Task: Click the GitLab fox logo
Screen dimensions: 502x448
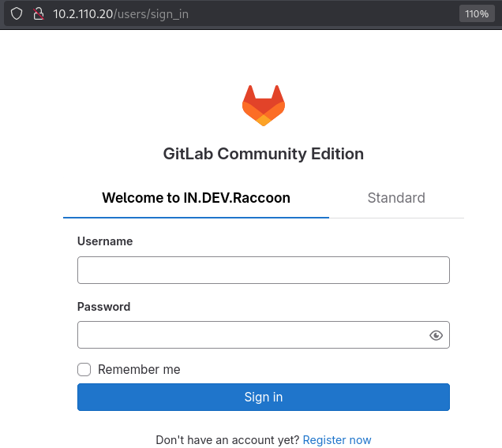Action: click(x=263, y=105)
